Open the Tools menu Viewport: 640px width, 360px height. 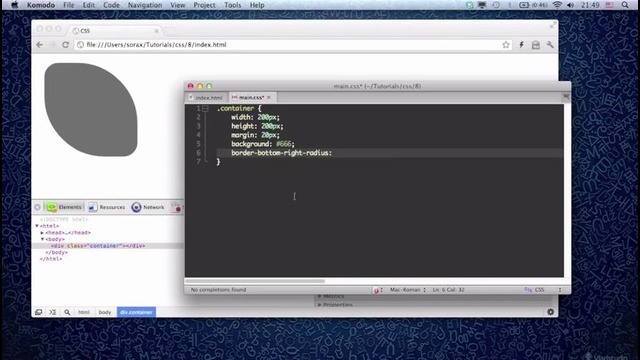[x=232, y=5]
